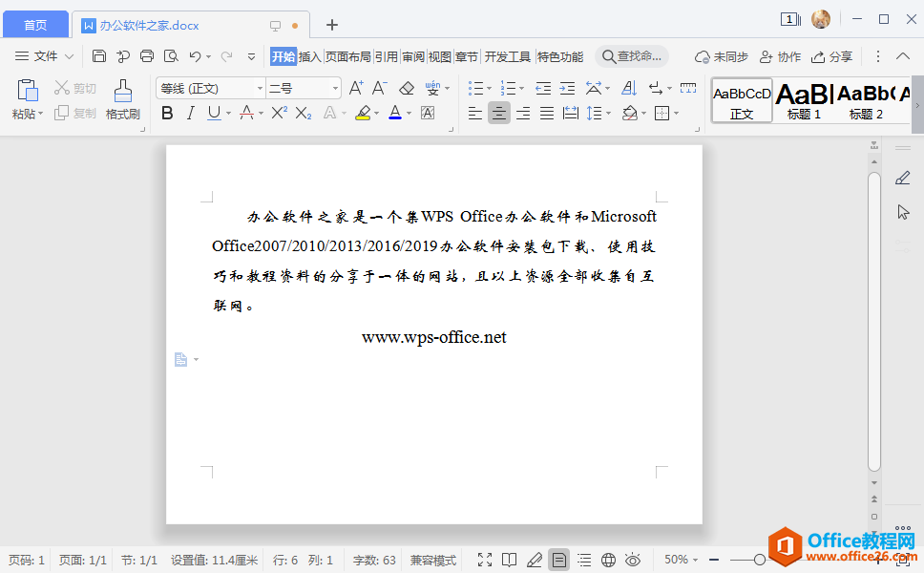
Task: Expand the 文件 menu arrow
Action: [x=69, y=56]
